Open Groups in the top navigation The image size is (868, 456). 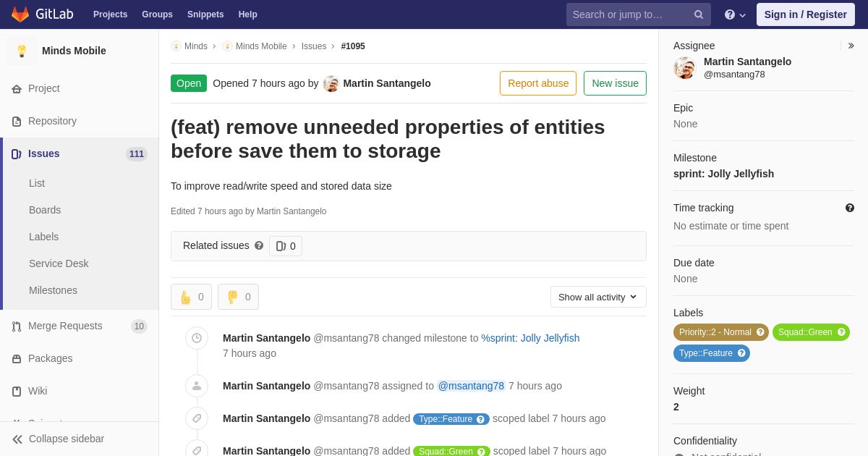[157, 14]
